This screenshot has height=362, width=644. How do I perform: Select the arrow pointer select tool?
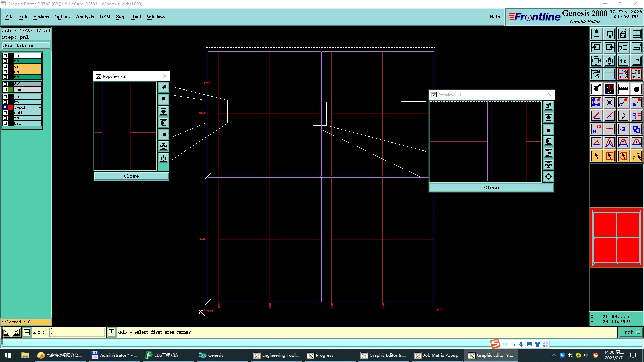pyautogui.click(x=596, y=156)
